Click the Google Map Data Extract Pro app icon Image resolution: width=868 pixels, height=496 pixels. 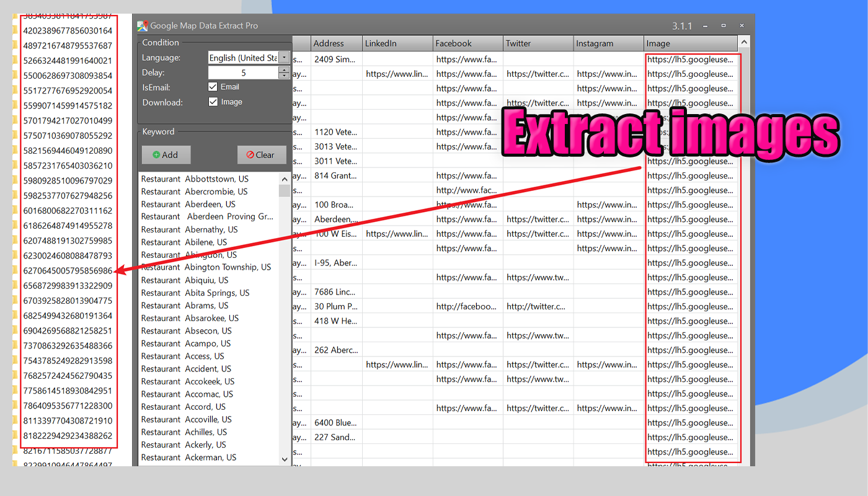pos(143,26)
